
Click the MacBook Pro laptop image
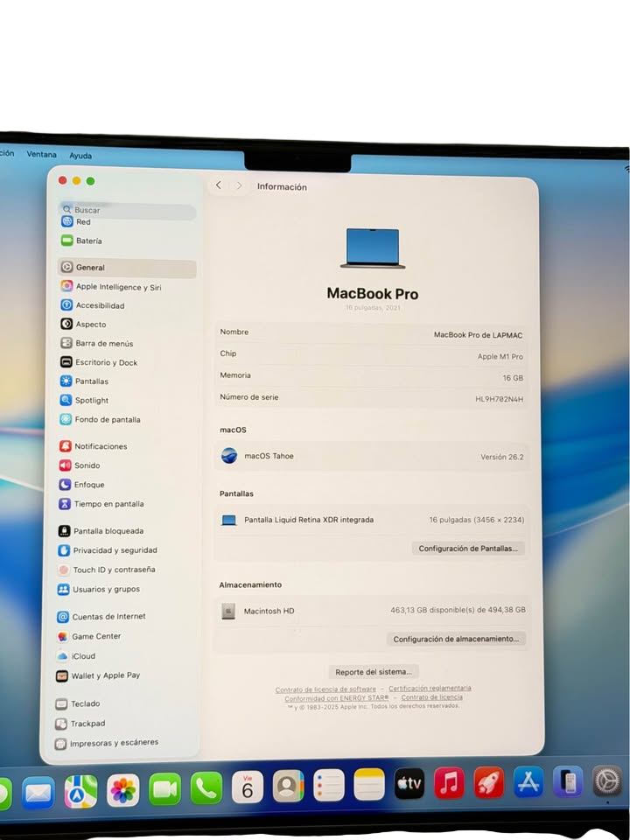click(x=373, y=248)
